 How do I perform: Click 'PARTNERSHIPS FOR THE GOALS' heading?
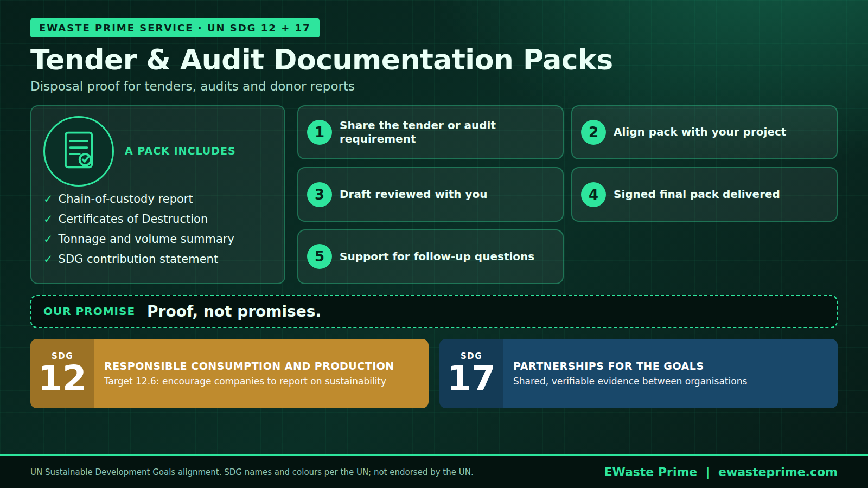[x=608, y=367]
